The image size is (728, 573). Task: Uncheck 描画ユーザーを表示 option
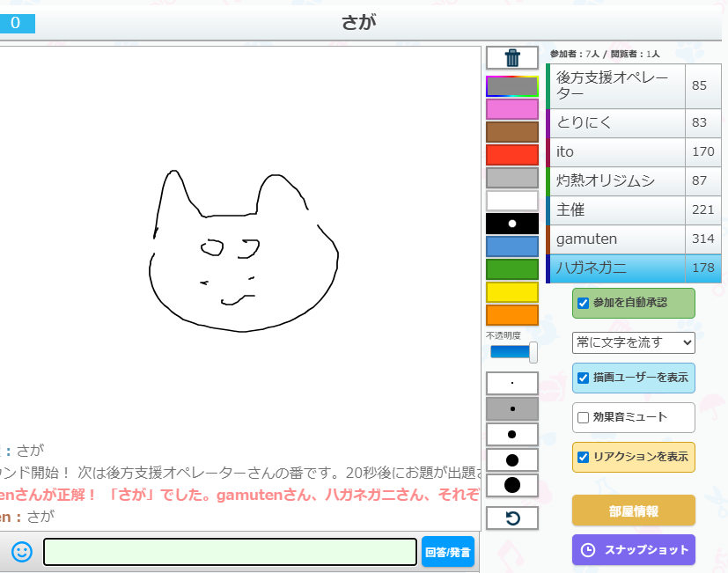coord(583,378)
